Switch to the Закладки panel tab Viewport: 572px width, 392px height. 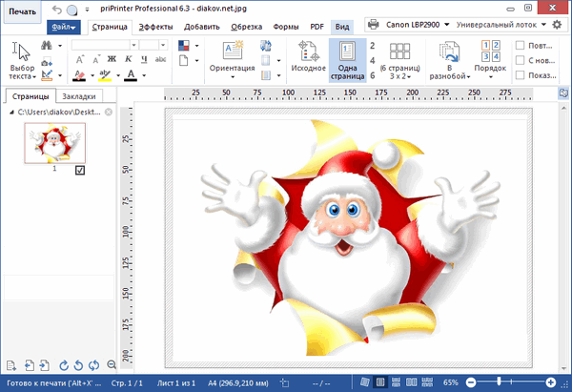tap(79, 96)
